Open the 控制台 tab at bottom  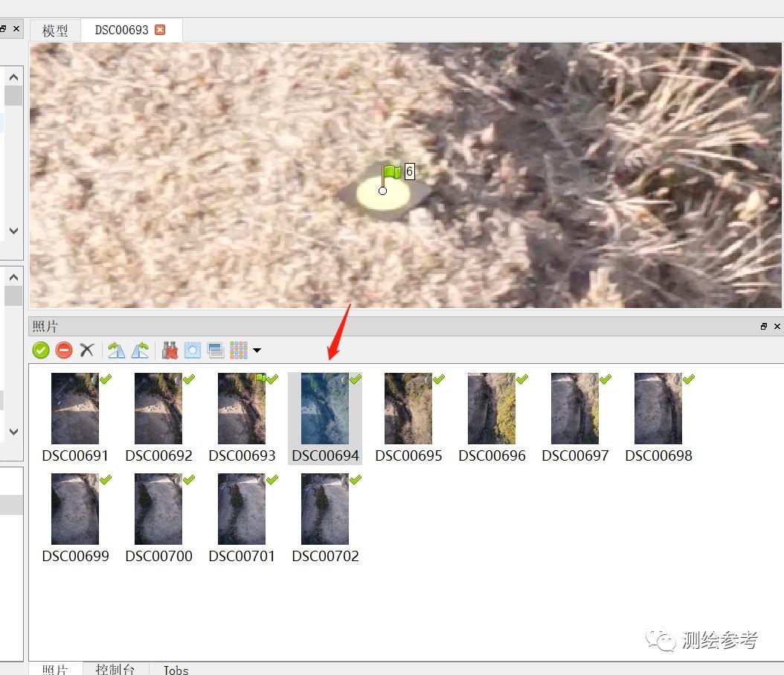point(115,669)
